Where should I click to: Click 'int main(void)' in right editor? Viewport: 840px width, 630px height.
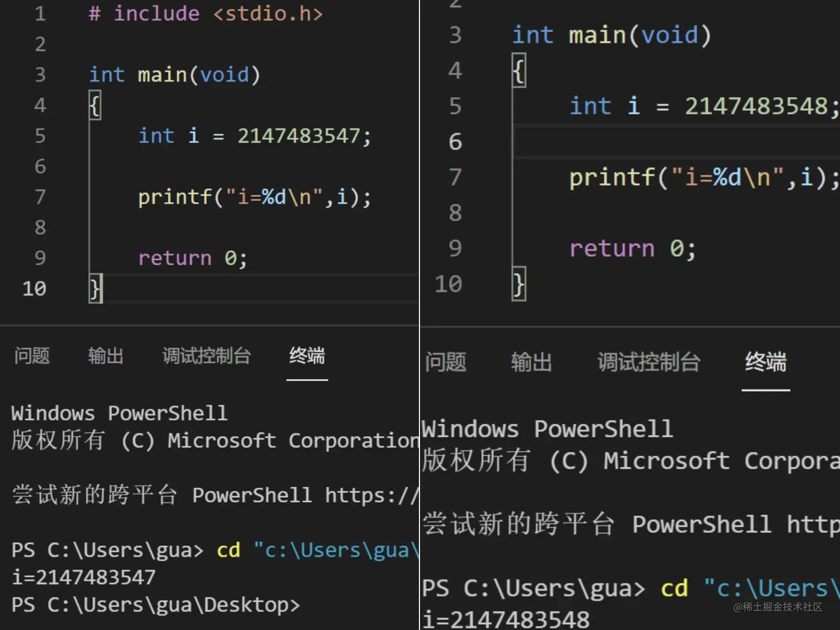pos(611,35)
